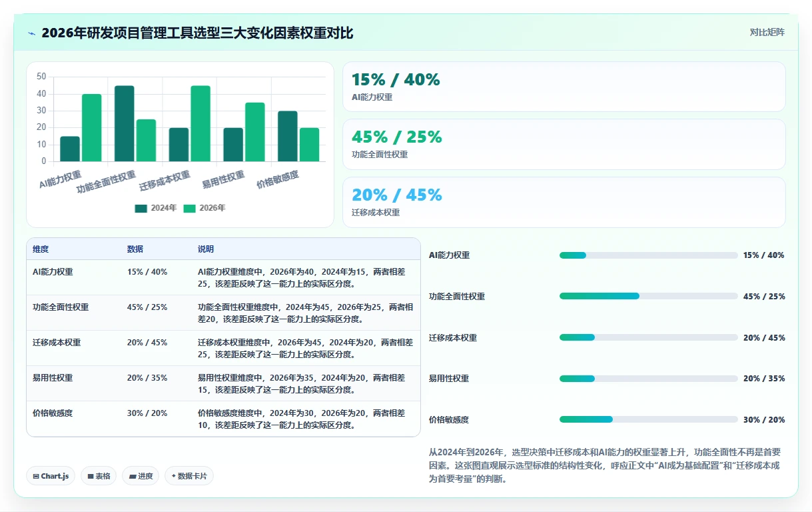
Task: Click the 20% / 35% table cell
Action: [x=147, y=378]
